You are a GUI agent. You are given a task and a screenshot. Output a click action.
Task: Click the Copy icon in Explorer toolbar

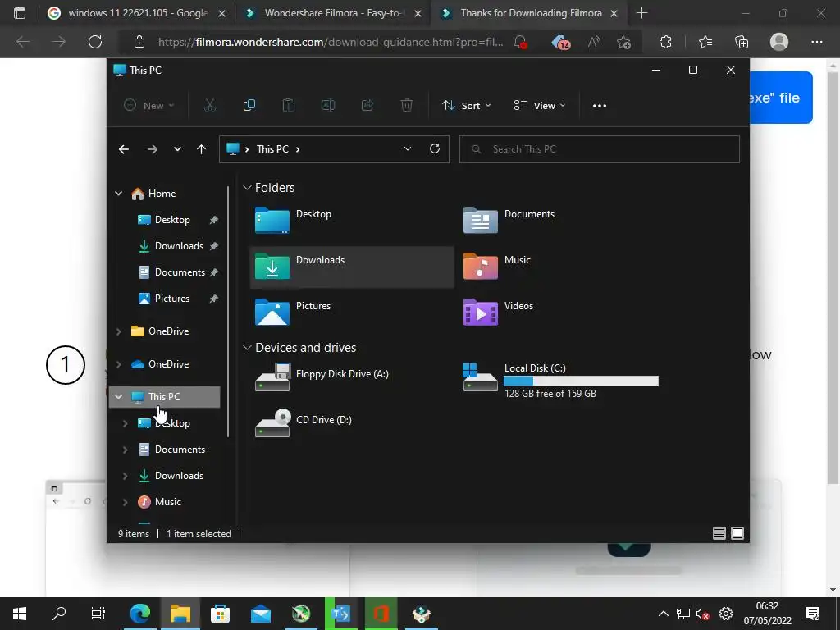(x=249, y=106)
